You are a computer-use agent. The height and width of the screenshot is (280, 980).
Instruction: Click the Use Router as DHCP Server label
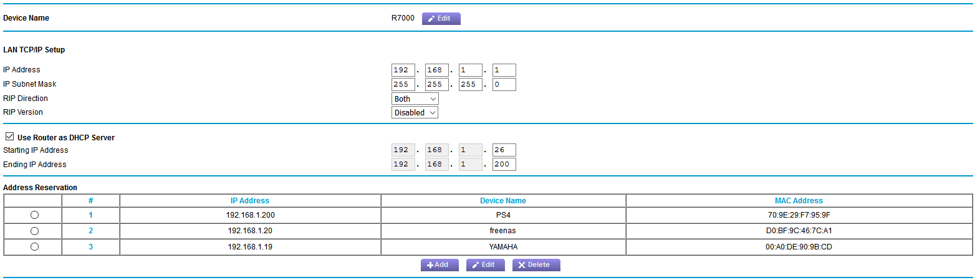66,138
